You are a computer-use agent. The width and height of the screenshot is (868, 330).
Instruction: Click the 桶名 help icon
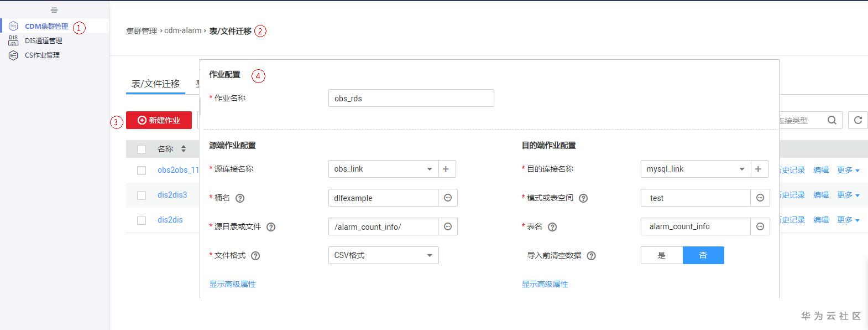(240, 198)
